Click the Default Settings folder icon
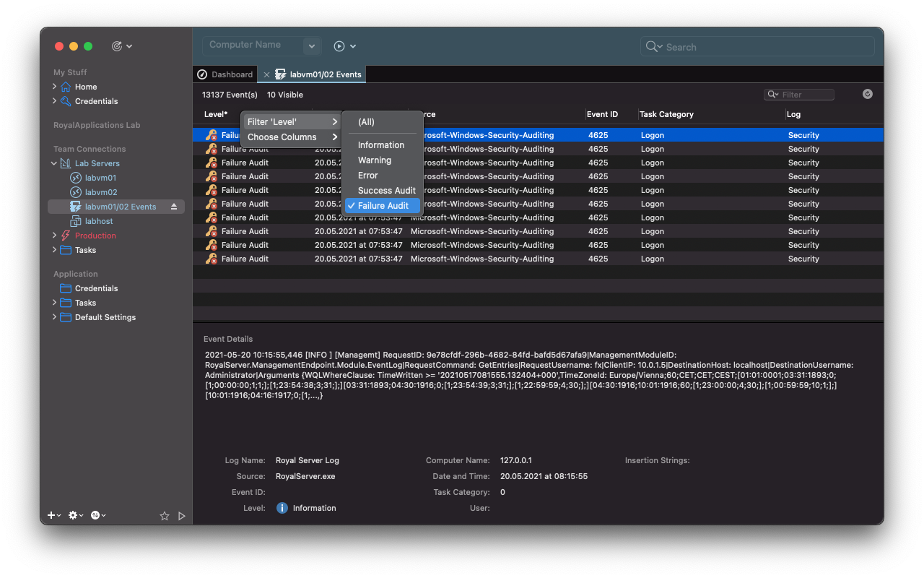The height and width of the screenshot is (578, 924). [66, 317]
